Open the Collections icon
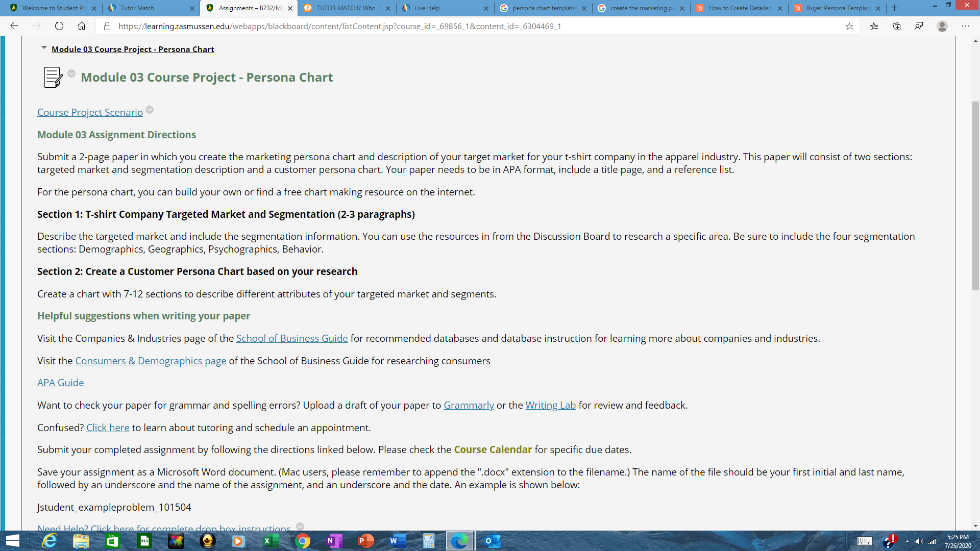Screen dimensions: 980x551 [896, 27]
